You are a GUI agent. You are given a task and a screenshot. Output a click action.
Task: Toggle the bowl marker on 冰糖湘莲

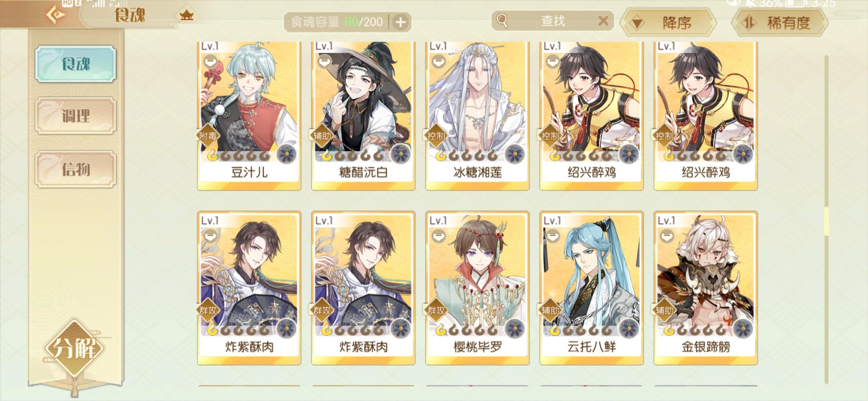point(438,61)
